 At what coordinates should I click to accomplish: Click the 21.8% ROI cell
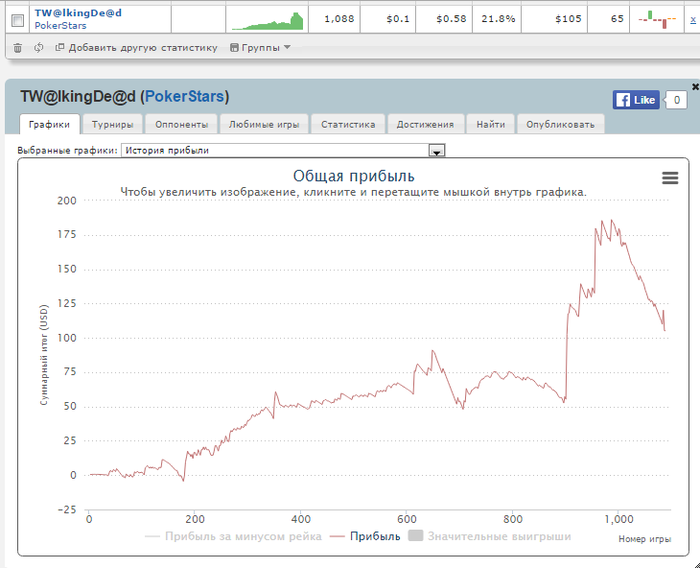497,19
